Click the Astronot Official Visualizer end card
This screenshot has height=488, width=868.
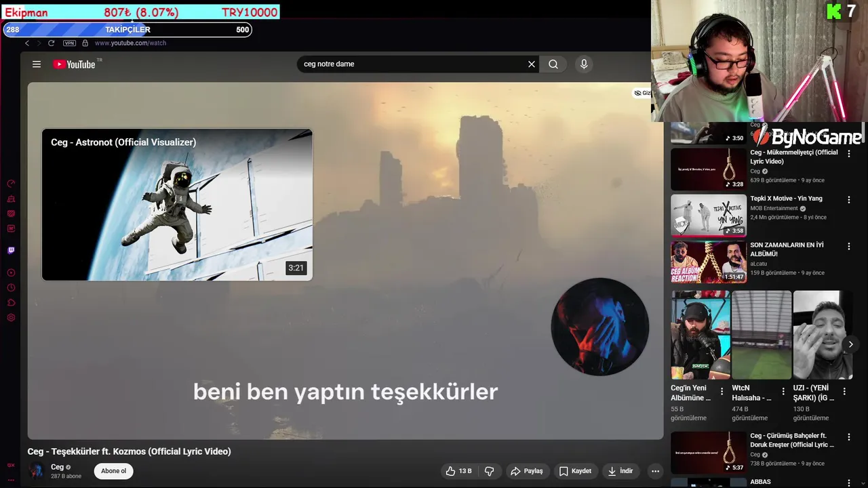177,205
